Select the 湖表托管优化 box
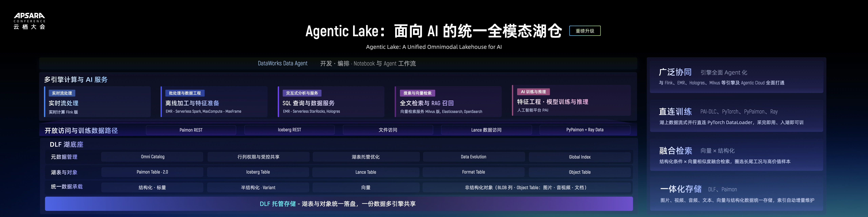 (366, 157)
